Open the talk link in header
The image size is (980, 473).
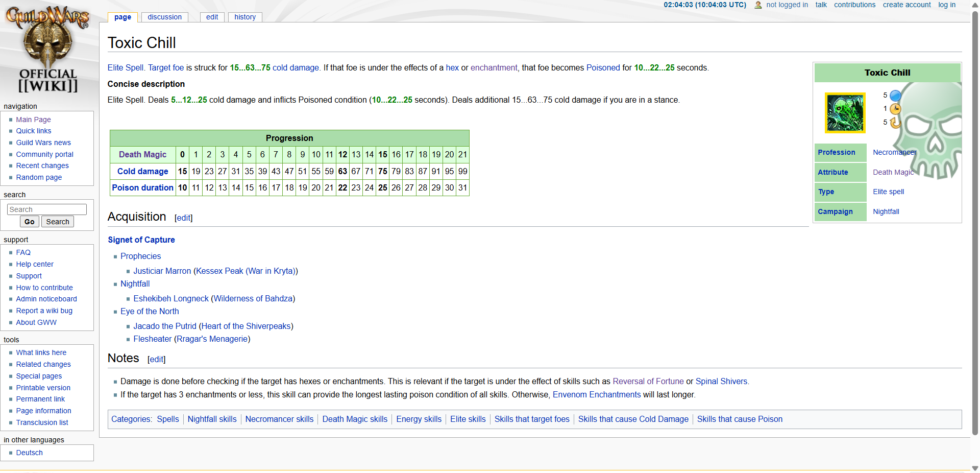click(x=821, y=5)
